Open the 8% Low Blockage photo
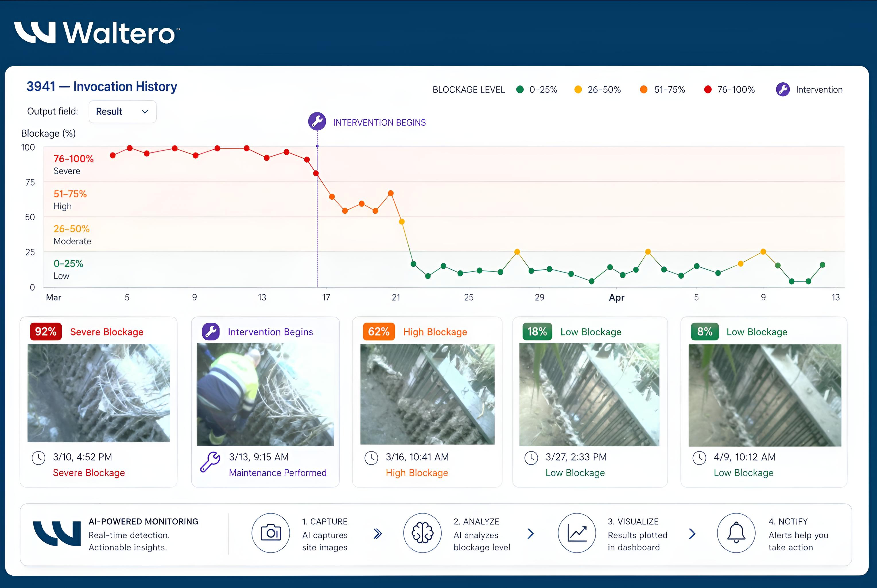Viewport: 877px width, 588px height. point(765,395)
